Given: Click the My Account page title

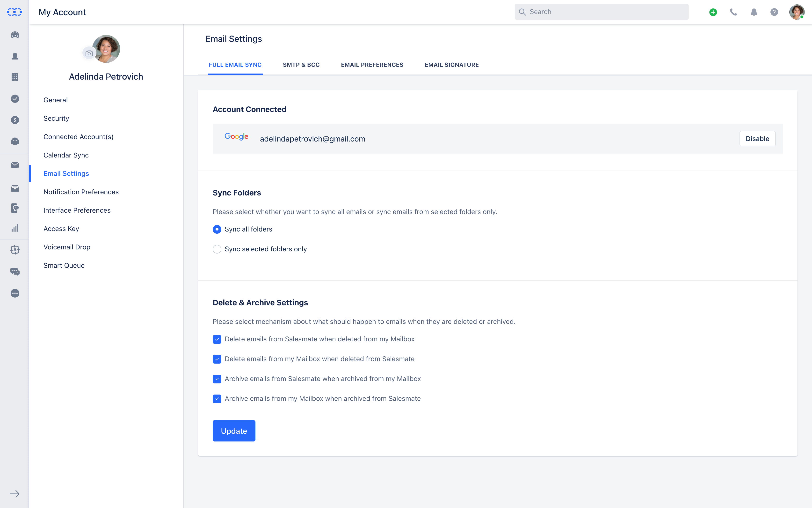Looking at the screenshot, I should pyautogui.click(x=62, y=12).
